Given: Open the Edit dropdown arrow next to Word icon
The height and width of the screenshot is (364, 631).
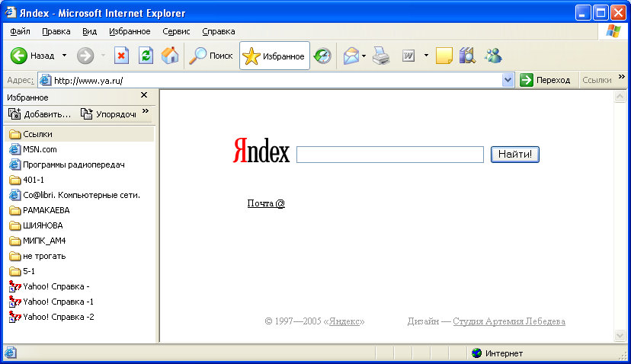Looking at the screenshot, I should click(426, 56).
